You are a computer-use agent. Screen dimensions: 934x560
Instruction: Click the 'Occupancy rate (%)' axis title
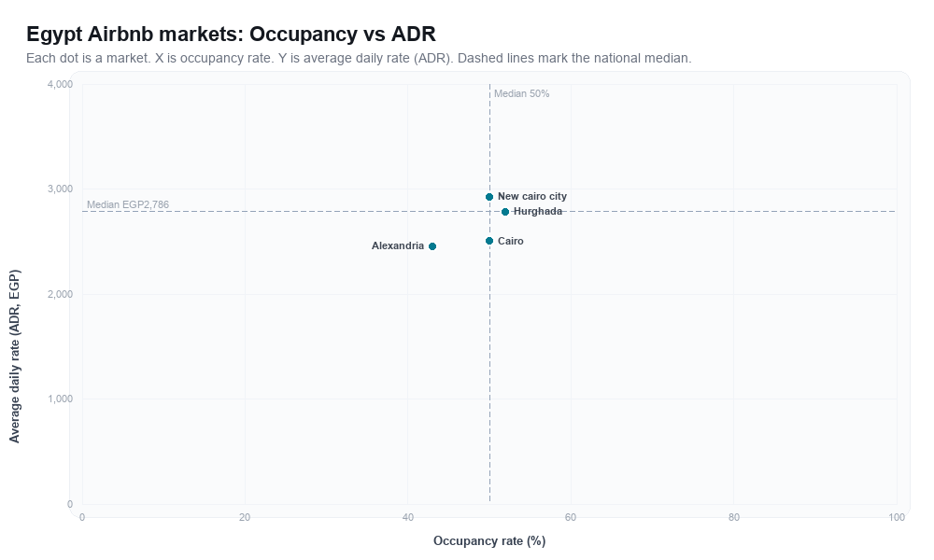coord(489,541)
